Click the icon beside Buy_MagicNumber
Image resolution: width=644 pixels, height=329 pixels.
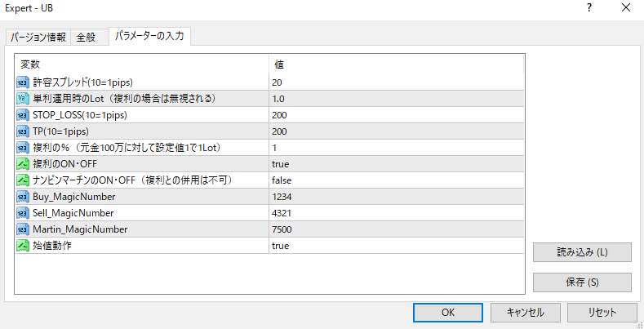(x=23, y=196)
